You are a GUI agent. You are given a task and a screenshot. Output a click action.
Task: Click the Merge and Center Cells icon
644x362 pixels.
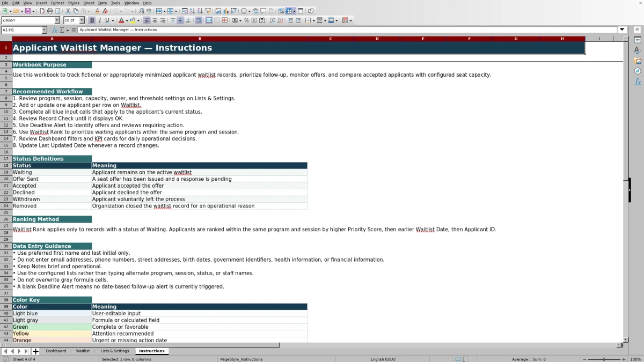pyautogui.click(x=209, y=20)
